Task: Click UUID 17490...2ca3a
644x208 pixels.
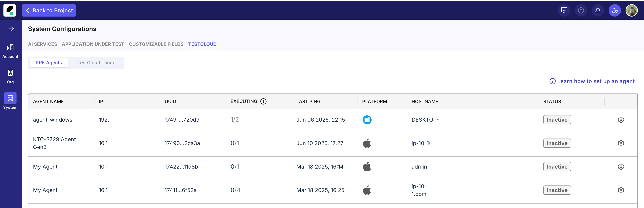Action: [x=182, y=143]
